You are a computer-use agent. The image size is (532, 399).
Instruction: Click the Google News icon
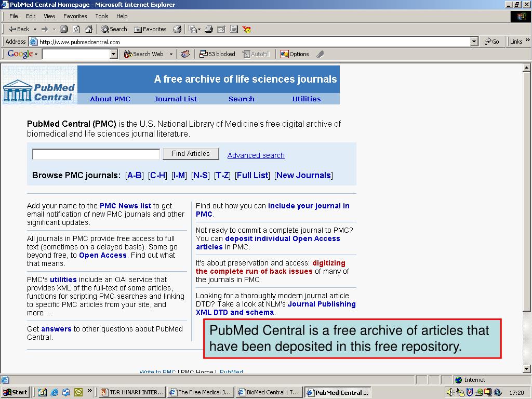click(x=185, y=54)
